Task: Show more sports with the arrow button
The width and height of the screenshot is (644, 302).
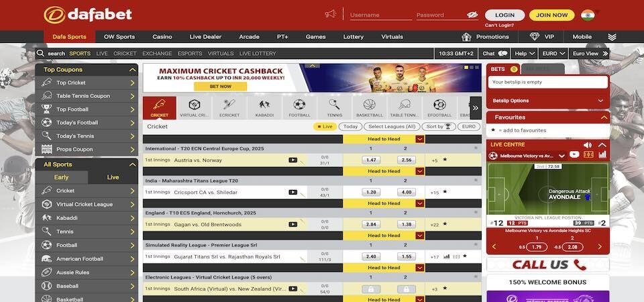Action: 476,107
